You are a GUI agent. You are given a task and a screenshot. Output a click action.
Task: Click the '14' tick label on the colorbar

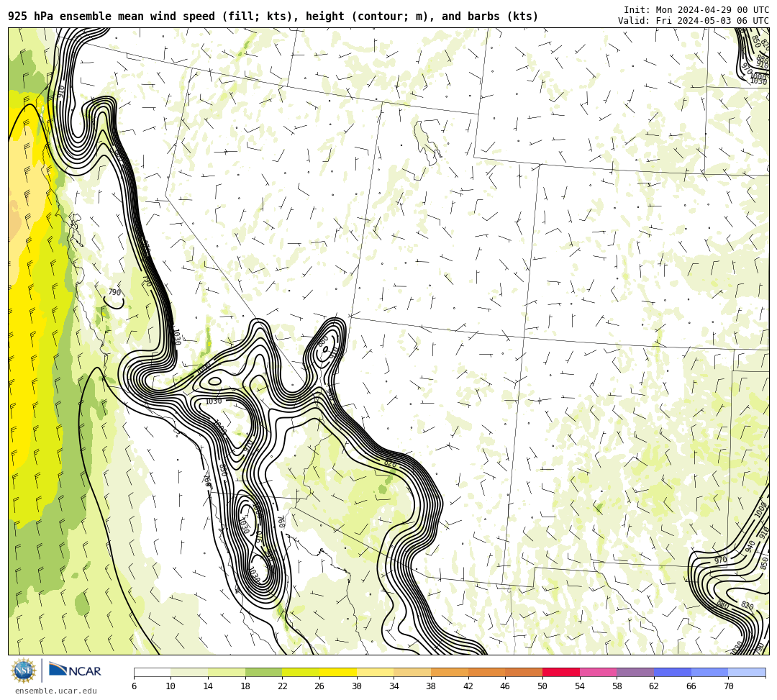208,686
